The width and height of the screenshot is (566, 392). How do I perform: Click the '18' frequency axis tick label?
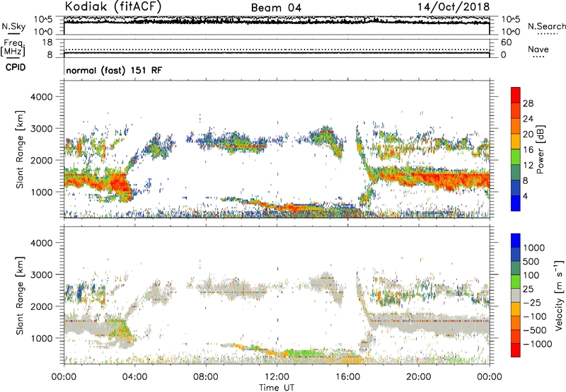[47, 42]
